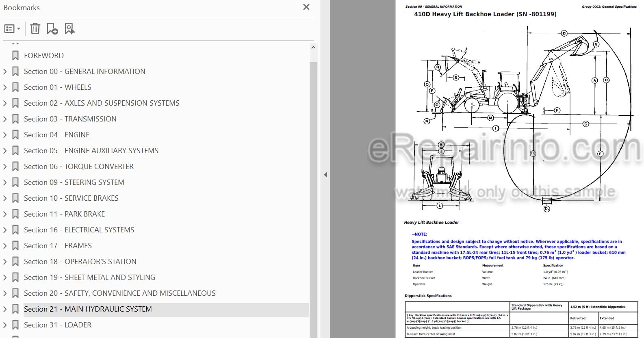The height and width of the screenshot is (338, 644).
Task: Expand Section 18 - OPERATOR'S STATION chevron
Action: (5, 262)
